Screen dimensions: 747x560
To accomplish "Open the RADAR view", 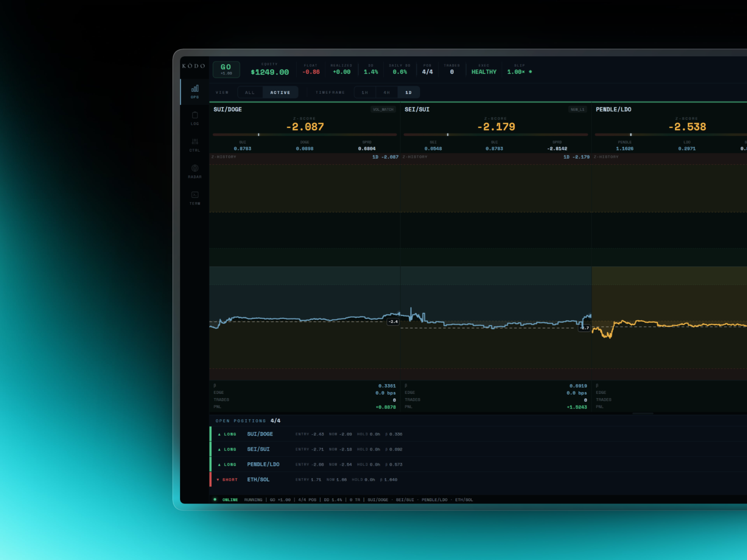I will click(195, 171).
